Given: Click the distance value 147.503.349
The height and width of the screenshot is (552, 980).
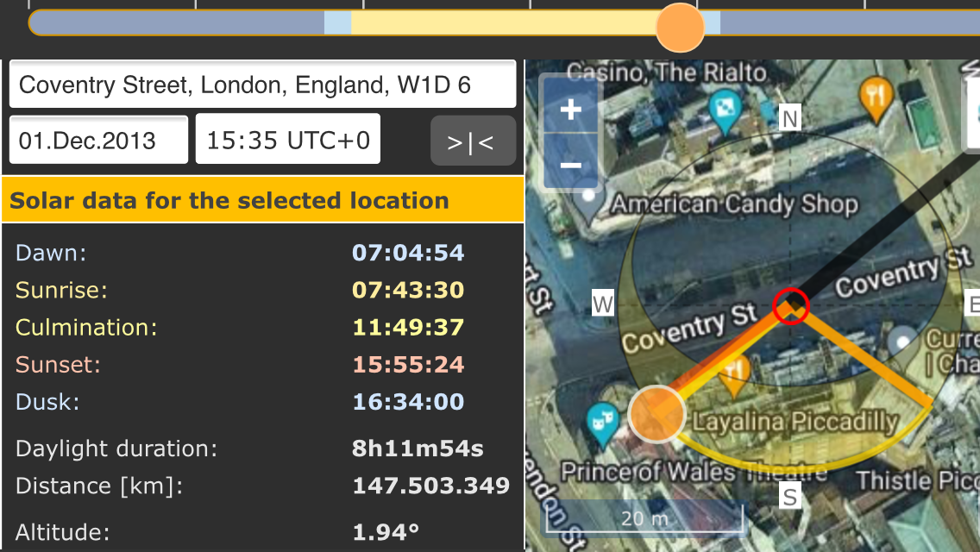Looking at the screenshot, I should (x=430, y=486).
